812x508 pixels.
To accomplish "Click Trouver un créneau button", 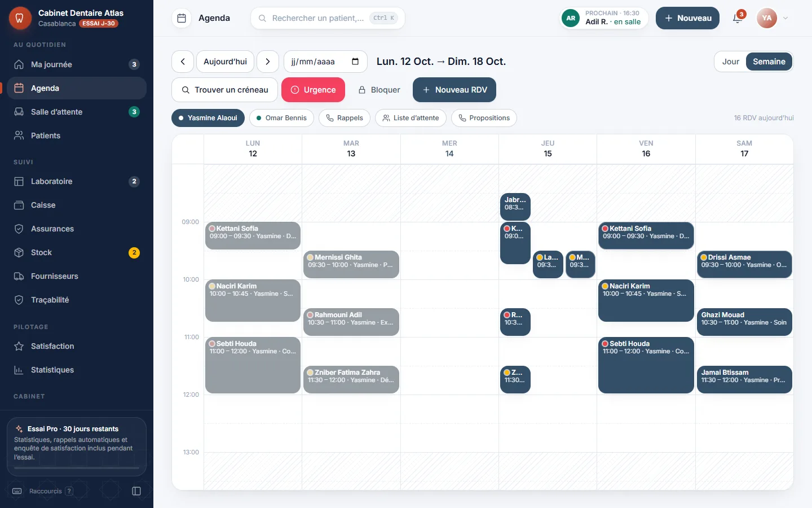I will point(224,90).
